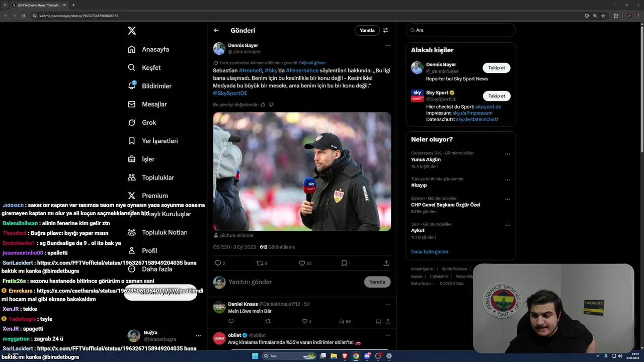The image size is (644, 362).
Task: Follow Dennis Bayer with Takip et
Action: pyautogui.click(x=497, y=68)
